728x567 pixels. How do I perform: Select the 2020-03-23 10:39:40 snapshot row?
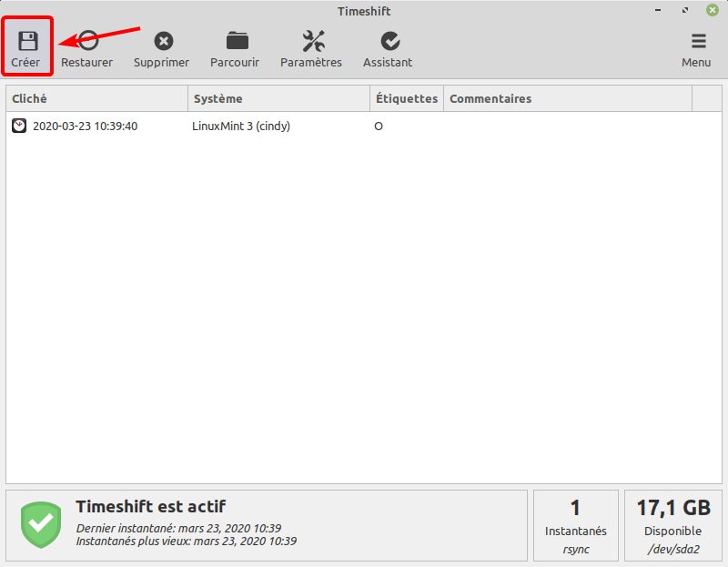[85, 127]
